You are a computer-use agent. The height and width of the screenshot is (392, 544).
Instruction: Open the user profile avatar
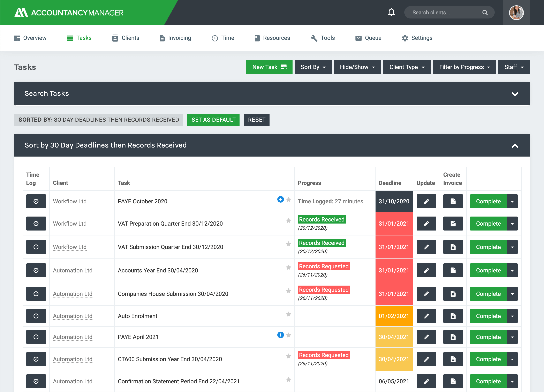pos(516,13)
